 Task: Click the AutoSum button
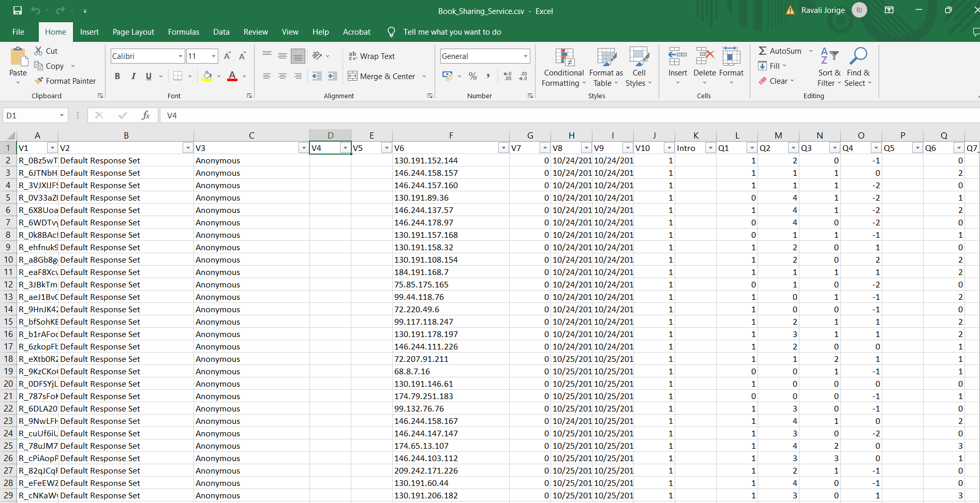point(780,51)
